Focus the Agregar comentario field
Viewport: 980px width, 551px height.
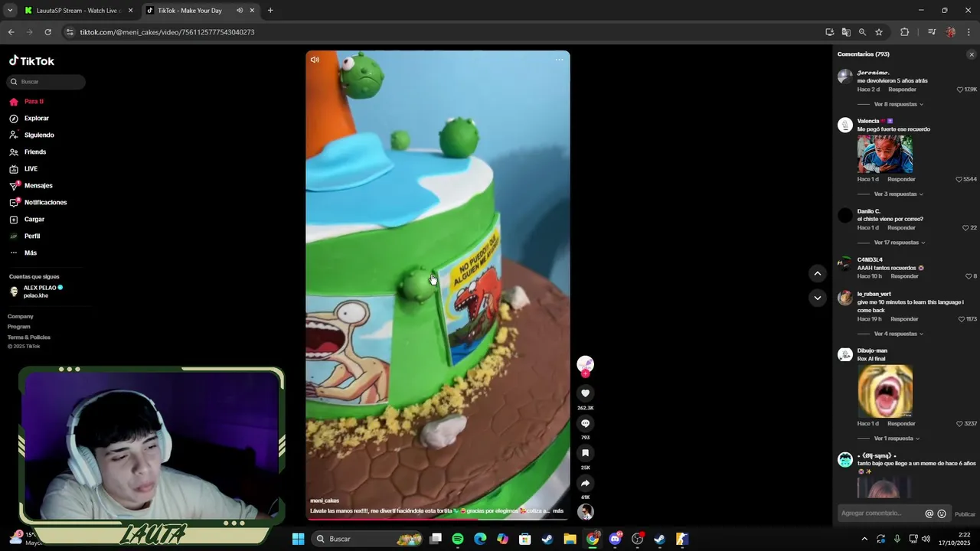coord(880,514)
